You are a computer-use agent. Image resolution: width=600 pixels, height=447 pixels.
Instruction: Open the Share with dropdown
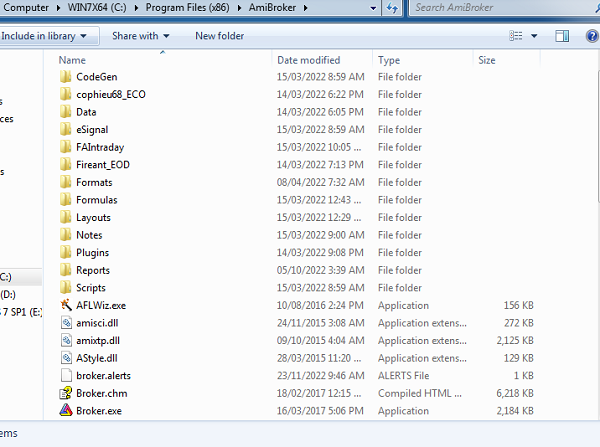coord(140,36)
